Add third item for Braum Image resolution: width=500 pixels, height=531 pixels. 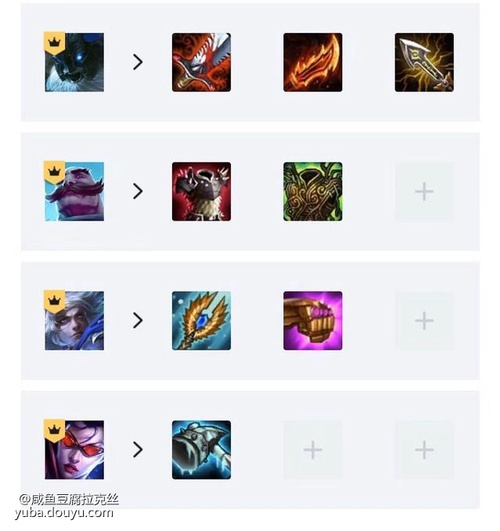point(424,192)
